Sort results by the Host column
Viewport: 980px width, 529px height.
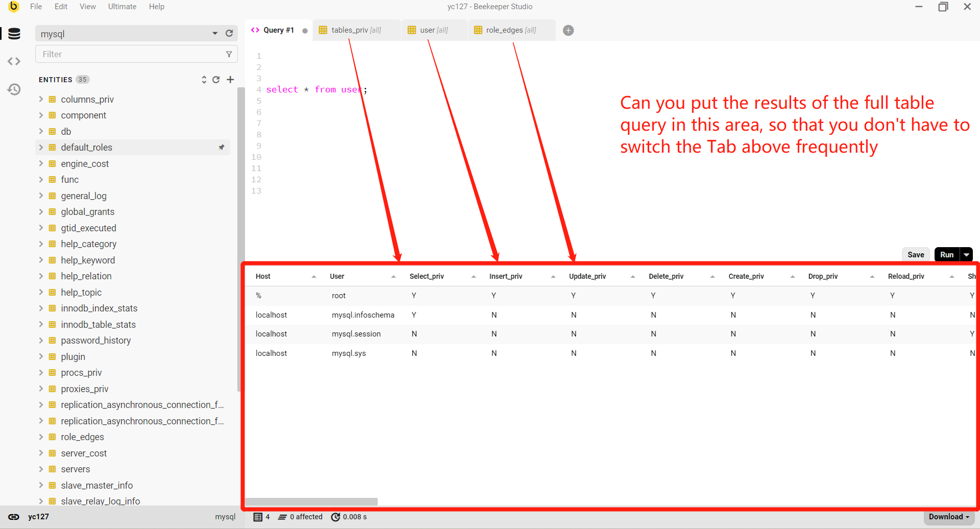point(314,276)
